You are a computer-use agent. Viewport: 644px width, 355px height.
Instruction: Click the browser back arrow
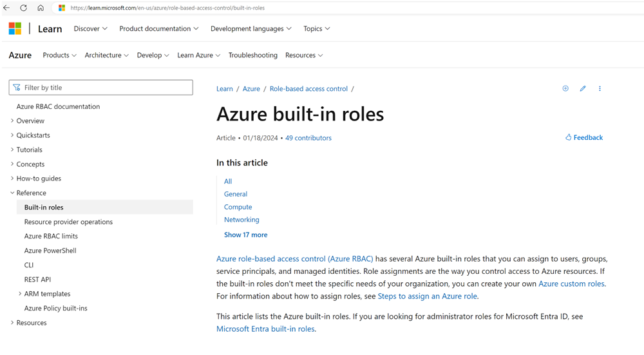[7, 8]
